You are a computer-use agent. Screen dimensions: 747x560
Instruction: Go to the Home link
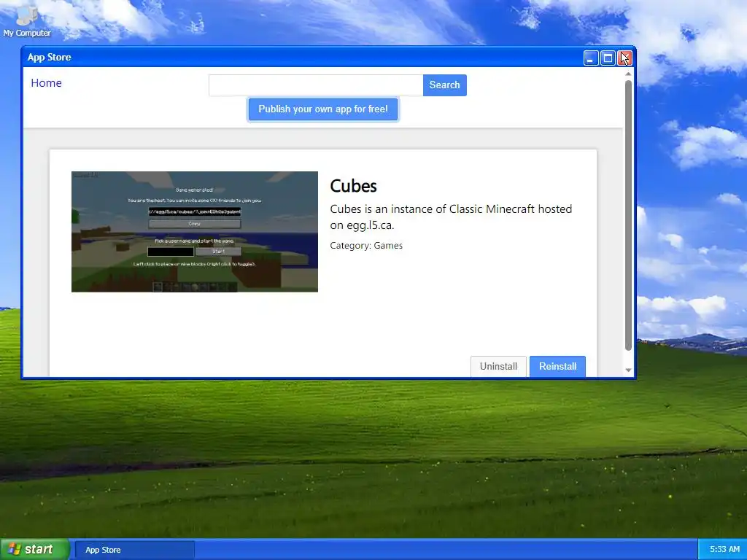pyautogui.click(x=46, y=83)
